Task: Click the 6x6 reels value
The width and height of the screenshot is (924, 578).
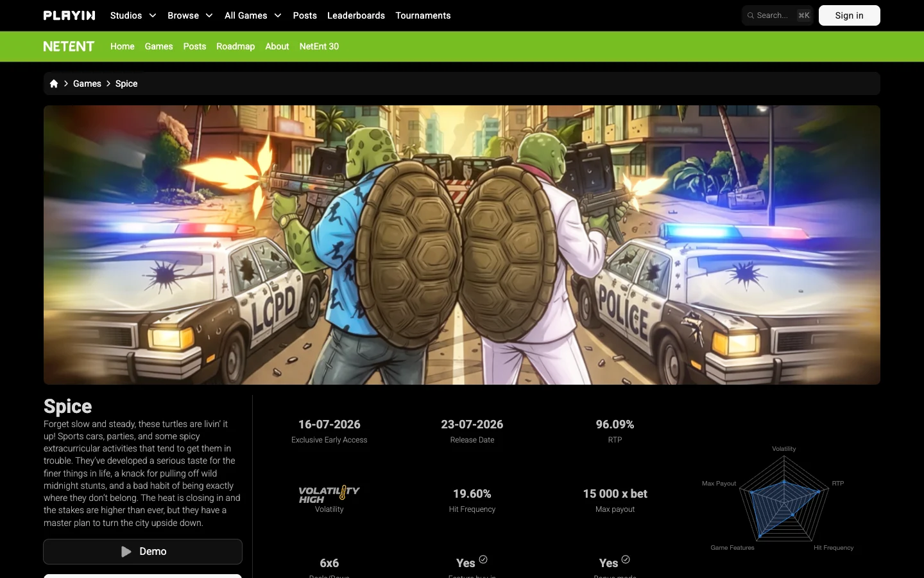Action: tap(329, 563)
